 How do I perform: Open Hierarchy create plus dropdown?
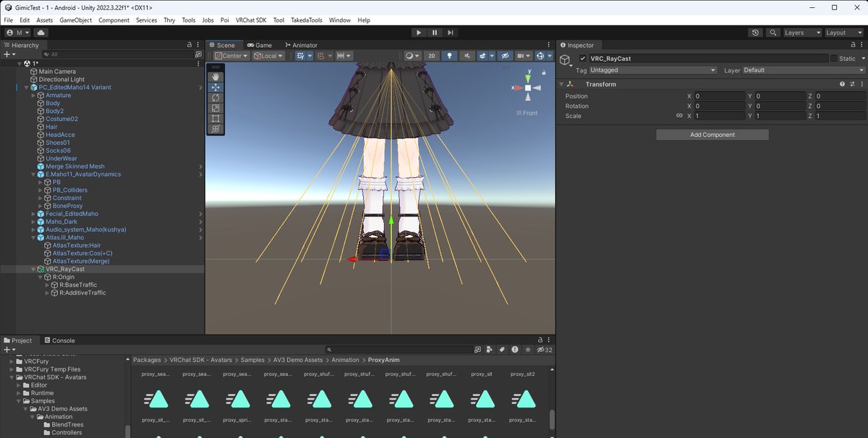[x=10, y=54]
